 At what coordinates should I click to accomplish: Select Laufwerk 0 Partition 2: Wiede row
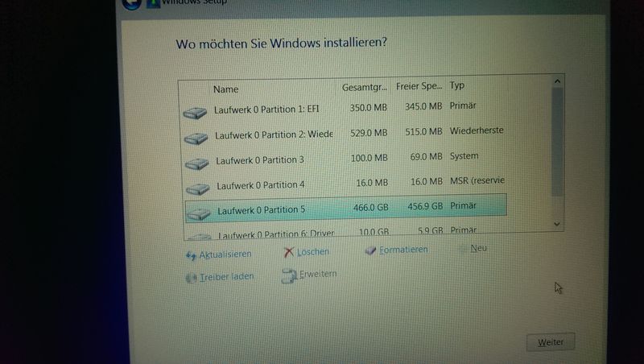coord(345,133)
